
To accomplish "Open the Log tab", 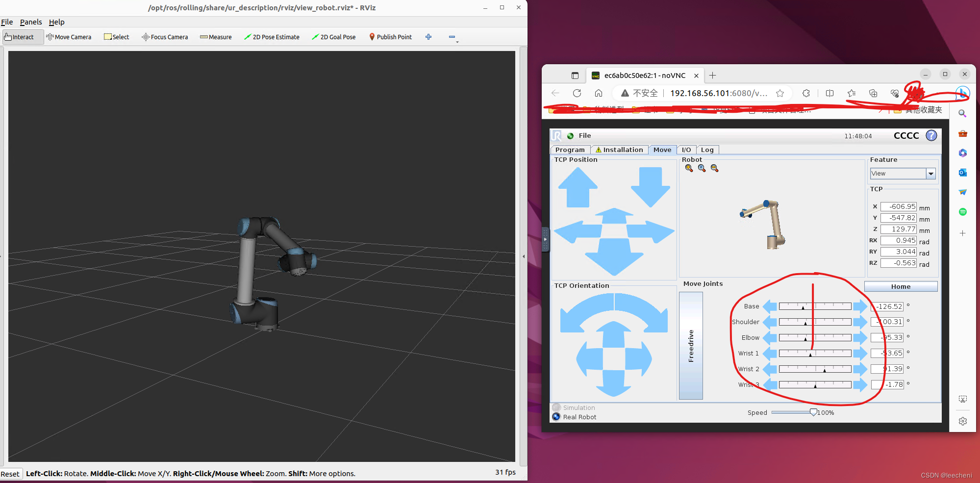I will (707, 150).
